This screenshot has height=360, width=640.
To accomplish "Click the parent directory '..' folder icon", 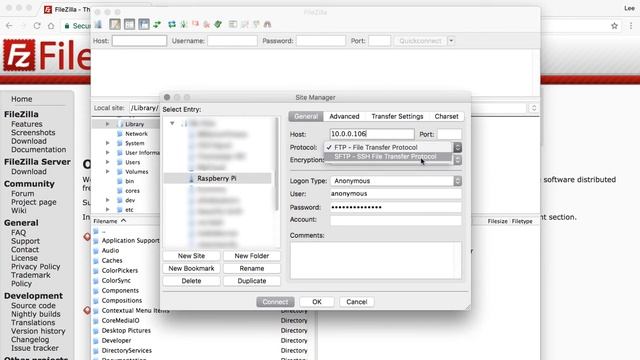I will point(96,231).
